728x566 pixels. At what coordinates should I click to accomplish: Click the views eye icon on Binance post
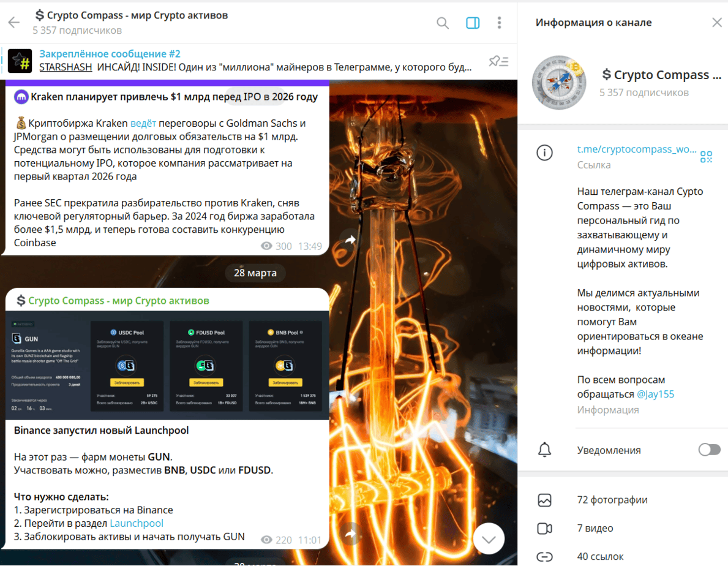pyautogui.click(x=266, y=540)
